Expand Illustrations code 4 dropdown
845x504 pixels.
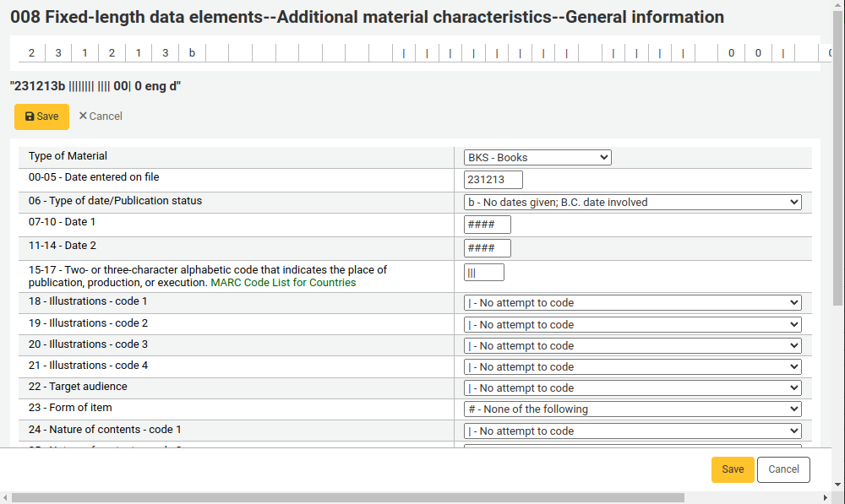pos(633,366)
